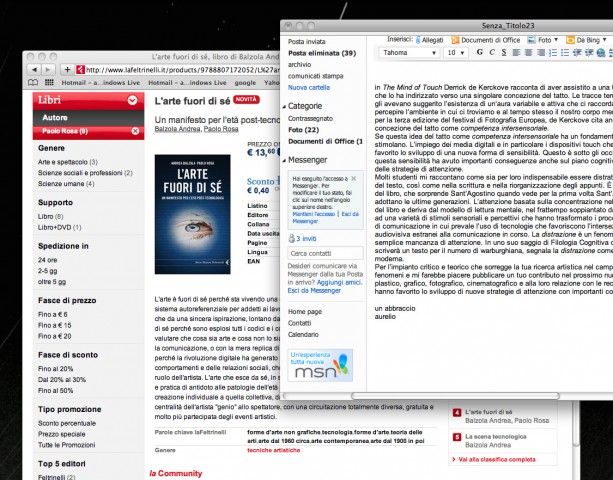613x480 pixels.
Task: Open the font size 10 dropdown
Action: tap(456, 52)
